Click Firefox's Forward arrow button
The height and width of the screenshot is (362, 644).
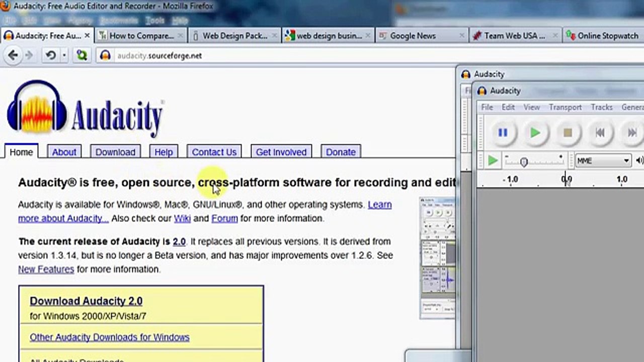(29, 55)
